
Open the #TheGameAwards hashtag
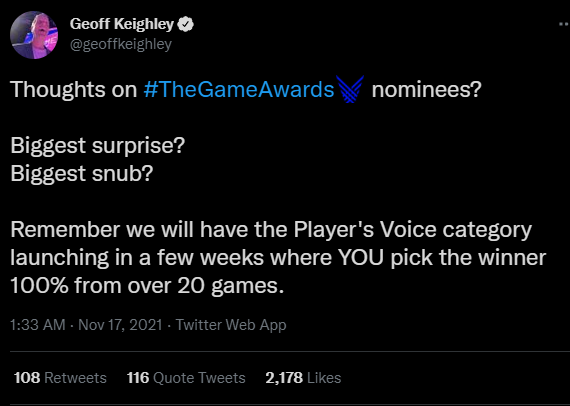238,89
